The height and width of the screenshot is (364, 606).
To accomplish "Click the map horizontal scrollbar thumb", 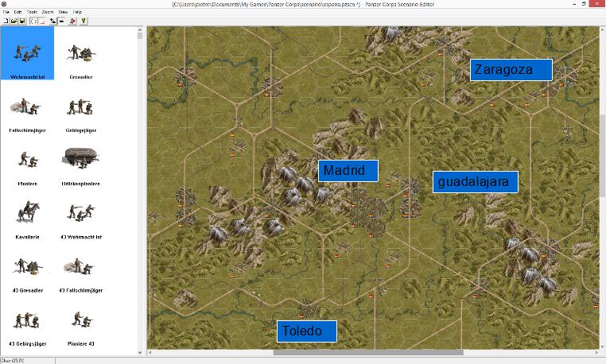I will (368, 352).
